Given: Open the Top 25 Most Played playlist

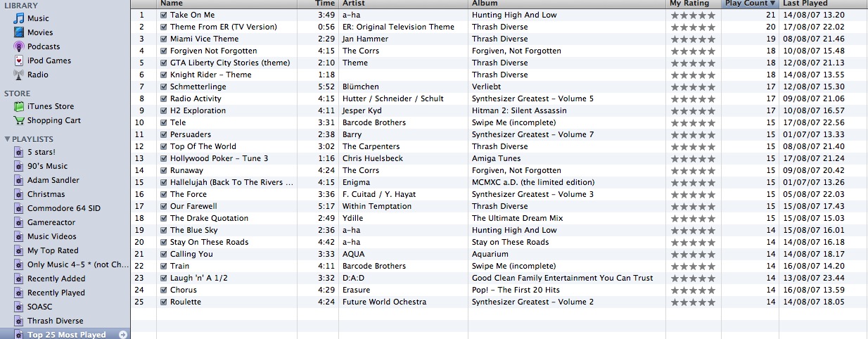Looking at the screenshot, I should tap(65, 335).
